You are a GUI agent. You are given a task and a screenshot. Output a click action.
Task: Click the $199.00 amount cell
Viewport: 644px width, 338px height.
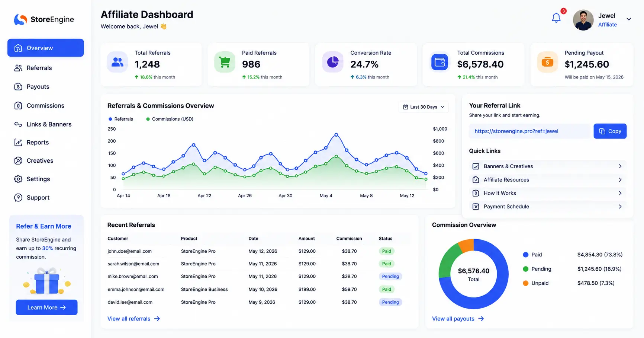coord(307,289)
